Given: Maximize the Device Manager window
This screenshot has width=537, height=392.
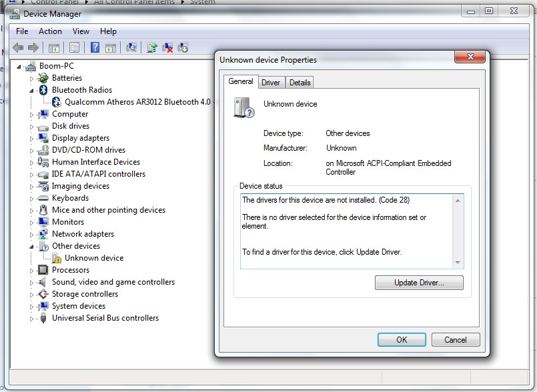Looking at the screenshot, I should [489, 11].
